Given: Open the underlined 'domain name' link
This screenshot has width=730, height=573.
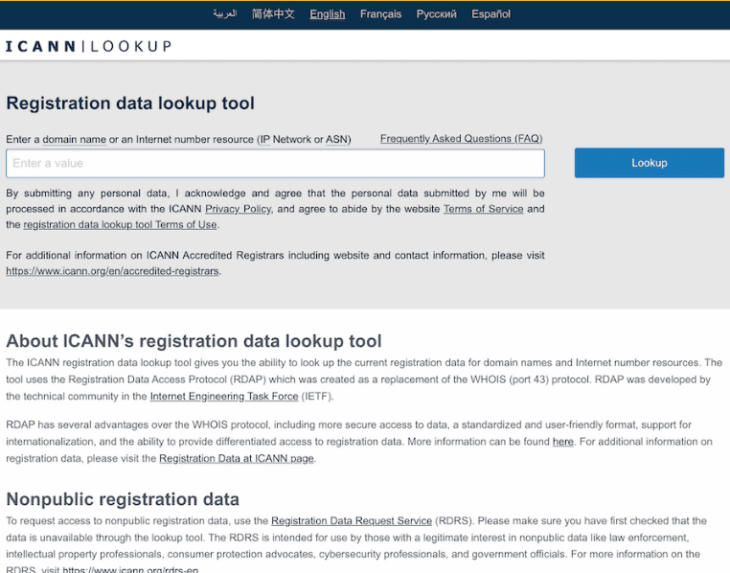Looking at the screenshot, I should (74, 140).
